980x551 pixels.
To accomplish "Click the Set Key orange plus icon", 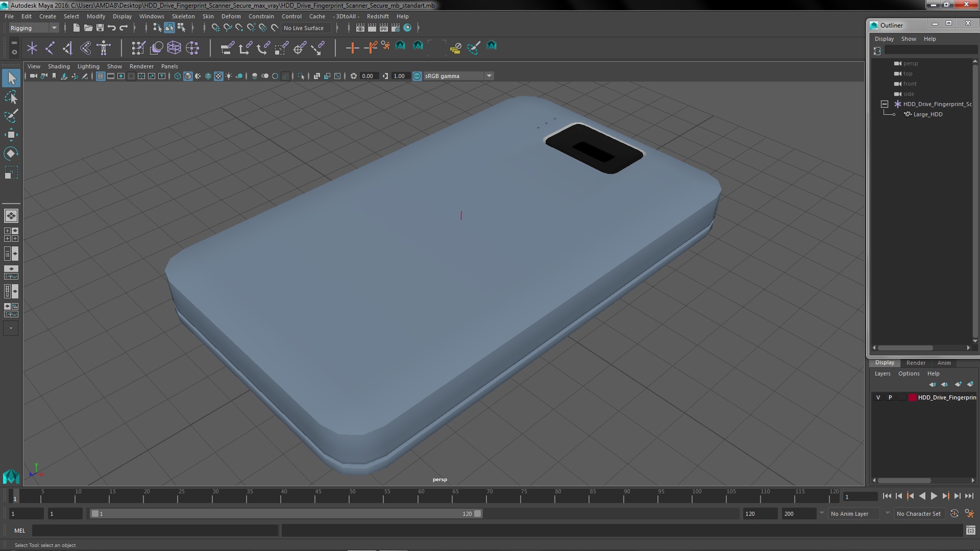I will pyautogui.click(x=352, y=48).
